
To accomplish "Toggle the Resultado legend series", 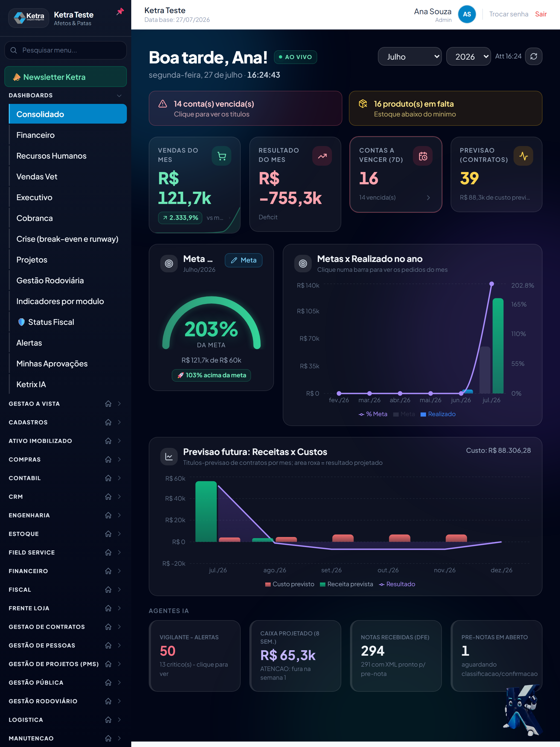I will [x=397, y=584].
